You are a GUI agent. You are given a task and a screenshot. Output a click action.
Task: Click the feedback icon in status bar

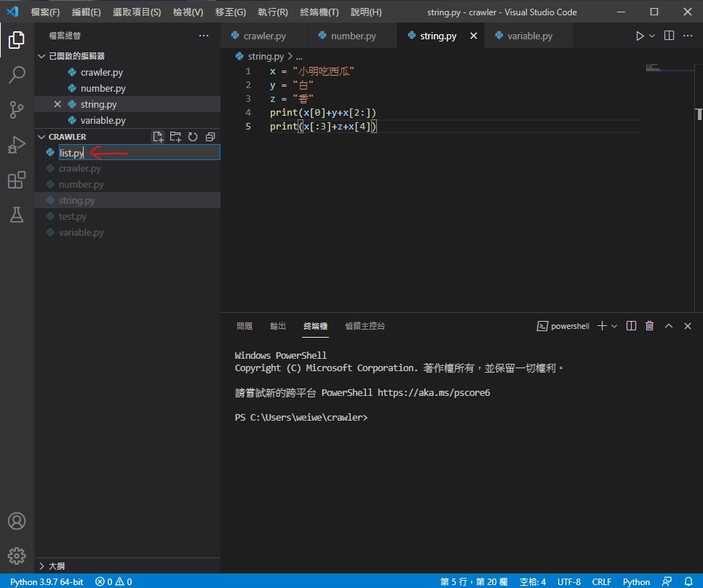667,581
